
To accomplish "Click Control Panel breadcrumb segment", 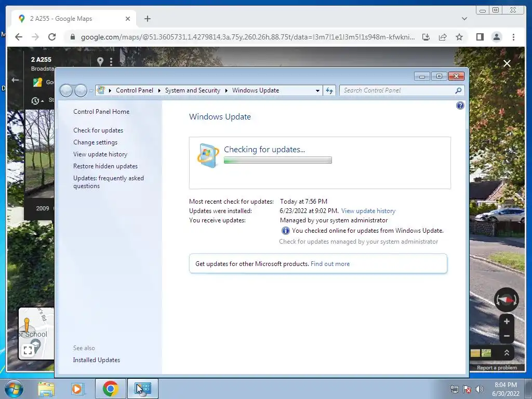I will point(135,90).
